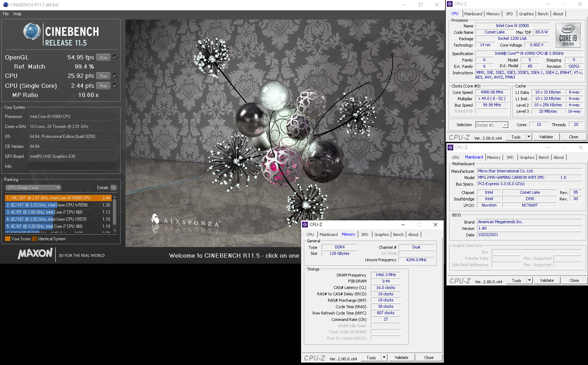The width and height of the screenshot is (588, 365).
Task: Click the Details arrow icon in Ranking
Action: click(114, 188)
